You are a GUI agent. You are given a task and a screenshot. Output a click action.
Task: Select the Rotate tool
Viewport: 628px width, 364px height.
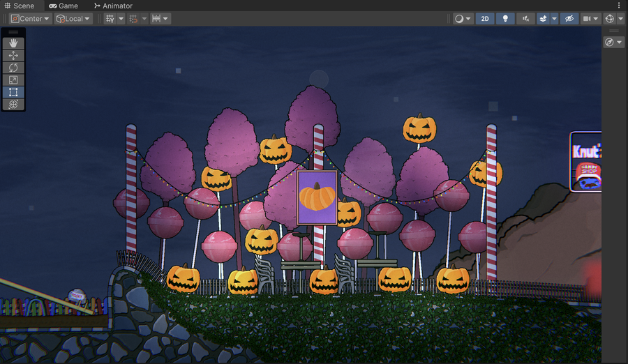(x=13, y=68)
